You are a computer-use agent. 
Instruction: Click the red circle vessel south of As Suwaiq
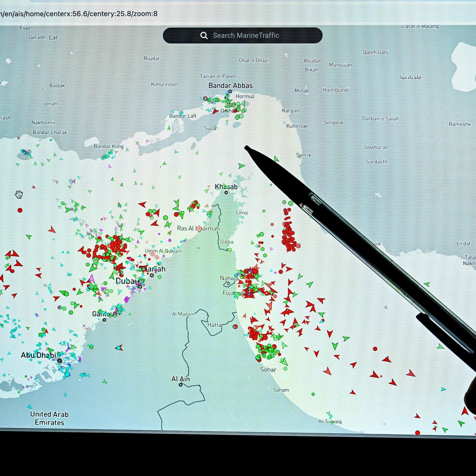pos(417,432)
